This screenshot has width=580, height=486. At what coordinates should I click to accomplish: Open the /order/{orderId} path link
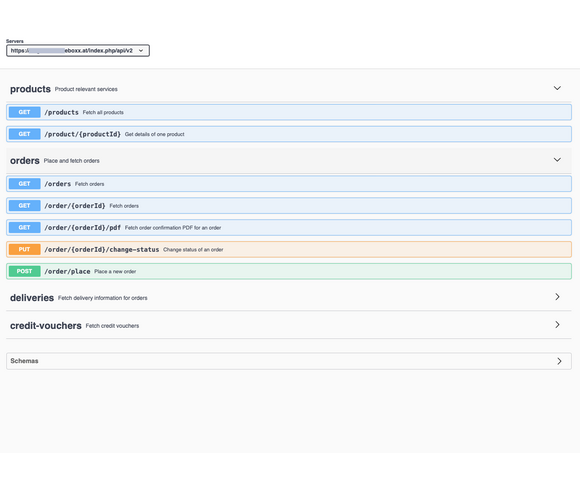tap(75, 206)
